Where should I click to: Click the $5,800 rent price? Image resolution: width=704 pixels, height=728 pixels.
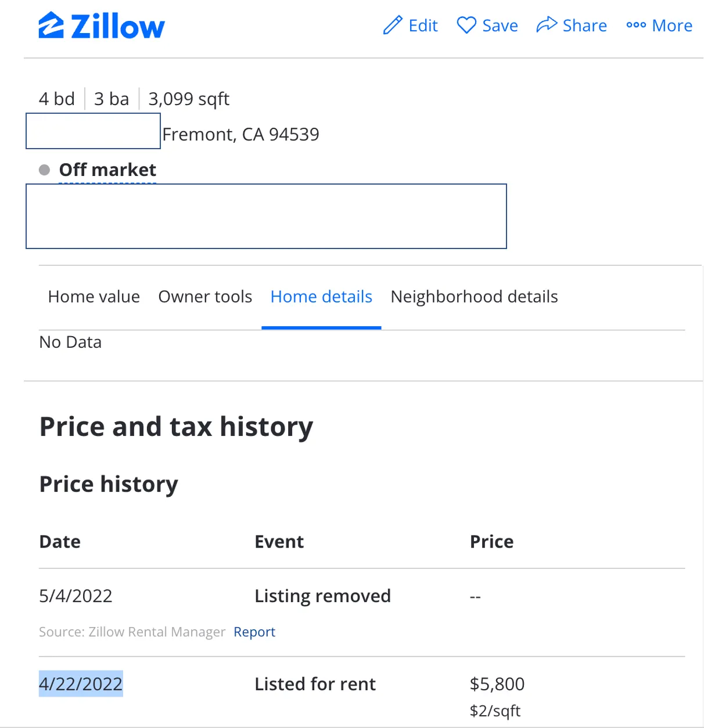(x=497, y=684)
